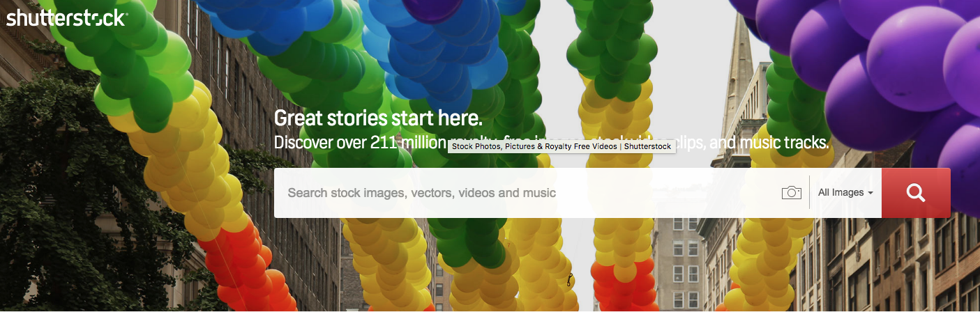The height and width of the screenshot is (312, 980).
Task: Click the small caret arrow beside All Images
Action: (x=870, y=193)
